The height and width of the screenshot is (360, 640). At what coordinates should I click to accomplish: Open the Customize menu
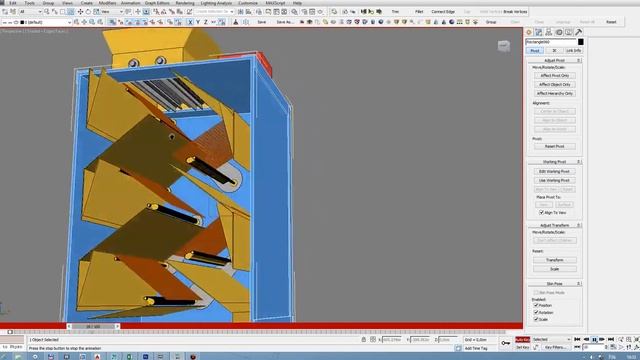pyautogui.click(x=248, y=3)
